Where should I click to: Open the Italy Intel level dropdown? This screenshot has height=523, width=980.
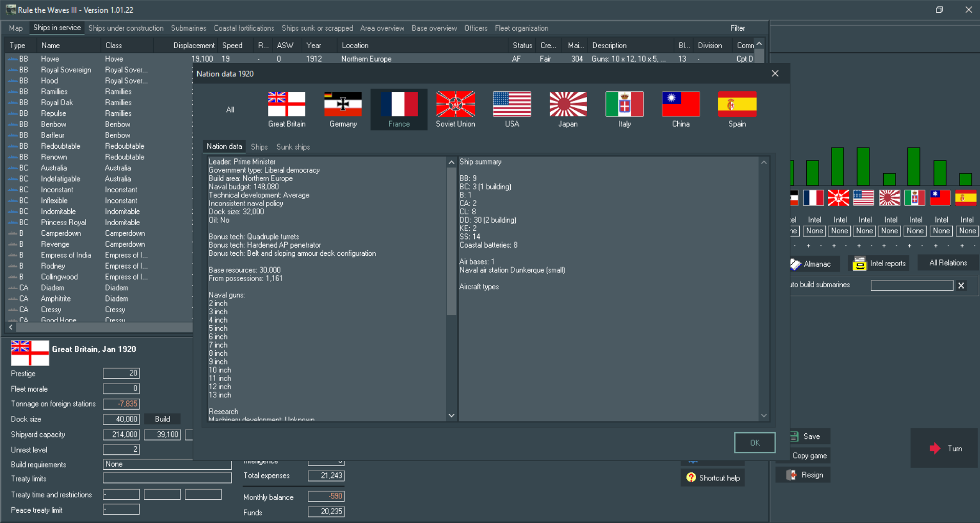(x=915, y=231)
